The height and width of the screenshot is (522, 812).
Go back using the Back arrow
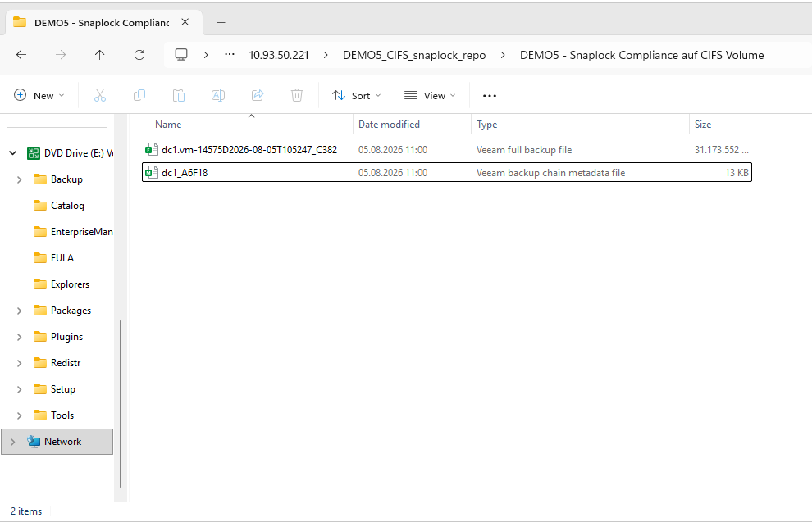[x=21, y=55]
